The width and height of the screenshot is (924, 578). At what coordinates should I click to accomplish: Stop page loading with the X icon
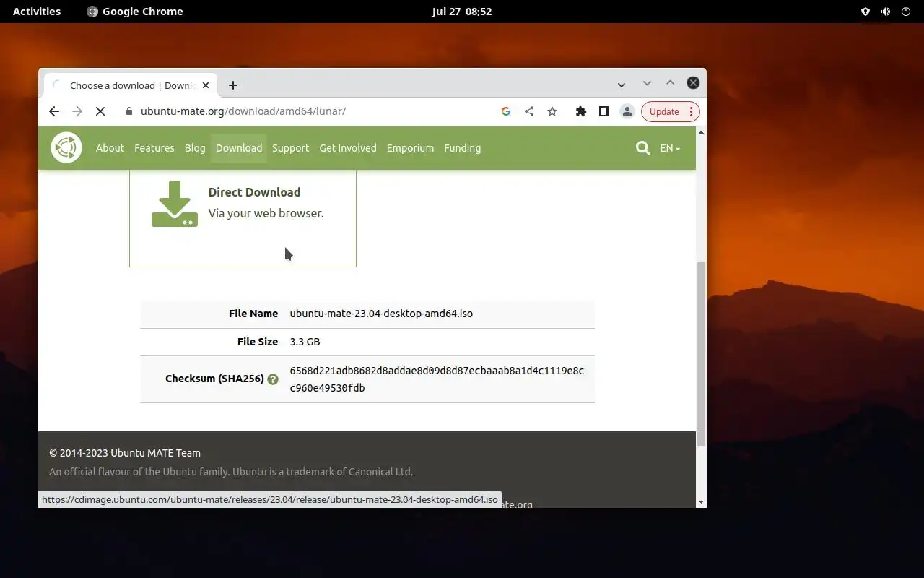click(x=100, y=111)
